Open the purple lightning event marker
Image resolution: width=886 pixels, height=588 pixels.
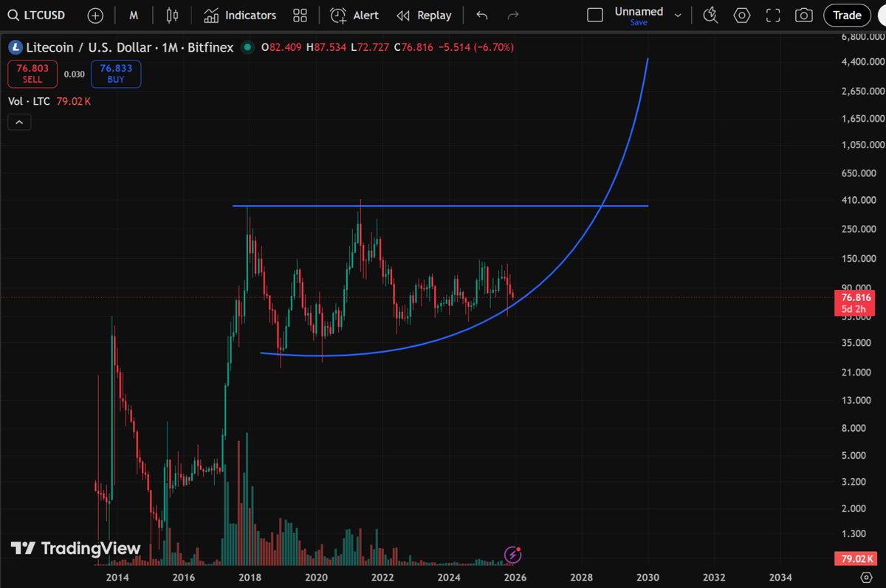(513, 554)
